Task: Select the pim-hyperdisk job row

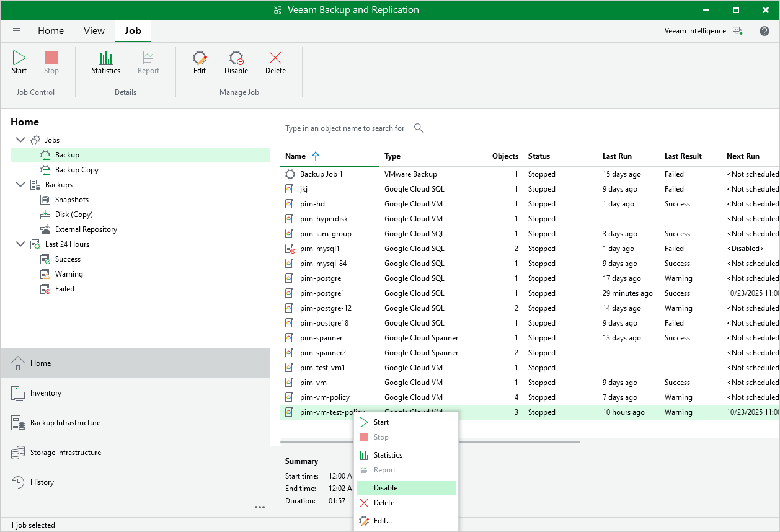Action: (530, 219)
